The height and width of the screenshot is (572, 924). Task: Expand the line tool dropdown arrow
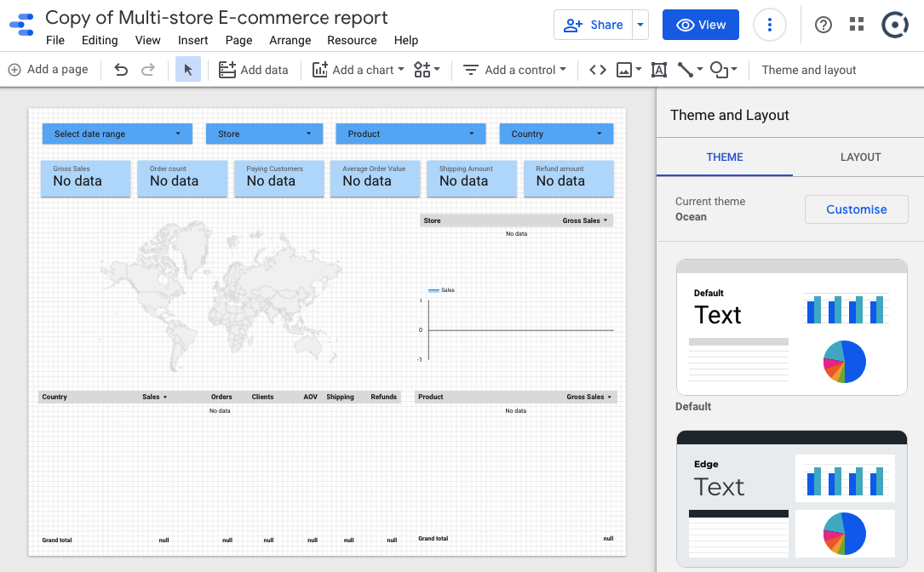(x=699, y=70)
